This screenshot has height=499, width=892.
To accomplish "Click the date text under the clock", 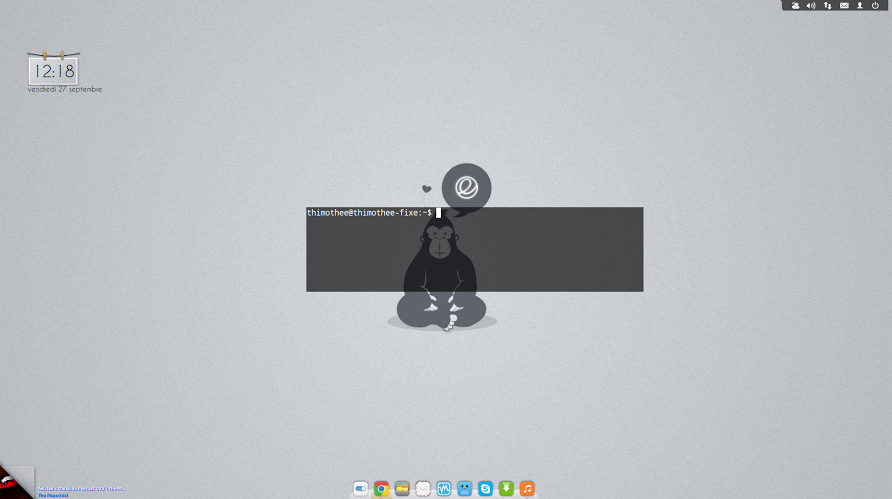I will [65, 90].
